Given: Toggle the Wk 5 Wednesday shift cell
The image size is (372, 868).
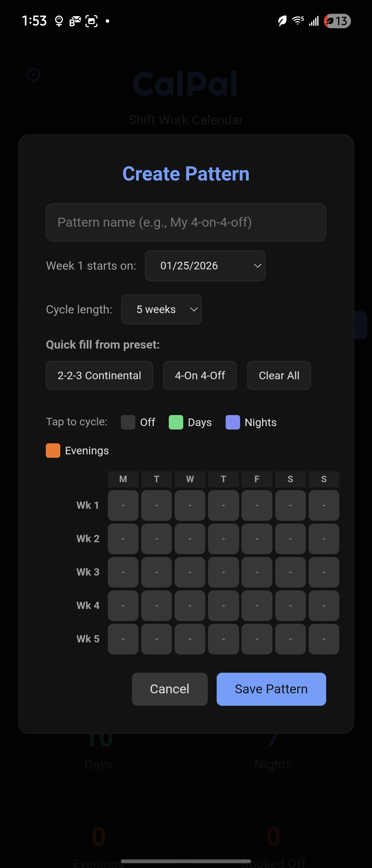Looking at the screenshot, I should coord(190,639).
